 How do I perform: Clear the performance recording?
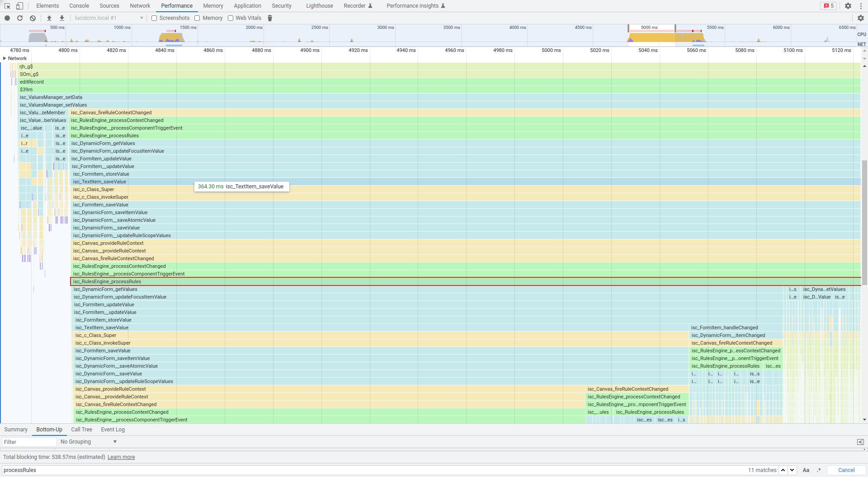tap(33, 18)
